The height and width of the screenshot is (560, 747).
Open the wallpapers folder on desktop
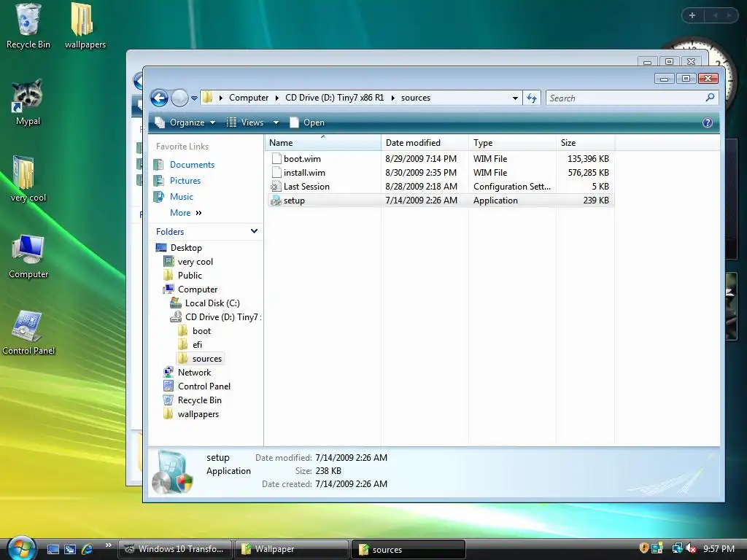click(x=85, y=26)
